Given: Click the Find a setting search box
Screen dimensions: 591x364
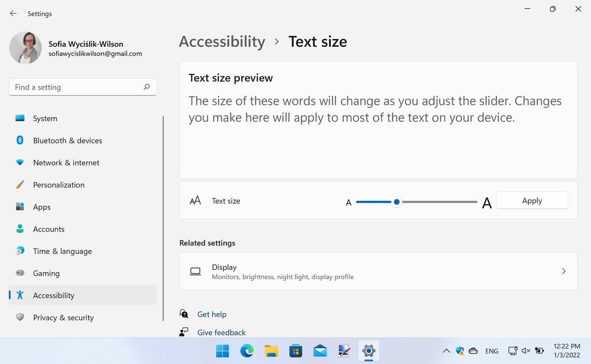Looking at the screenshot, I should (83, 87).
